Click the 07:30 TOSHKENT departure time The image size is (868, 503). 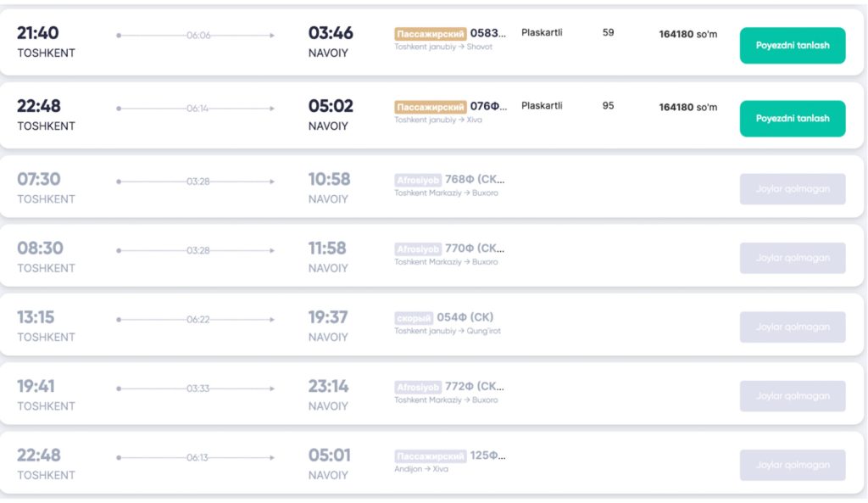coord(39,180)
